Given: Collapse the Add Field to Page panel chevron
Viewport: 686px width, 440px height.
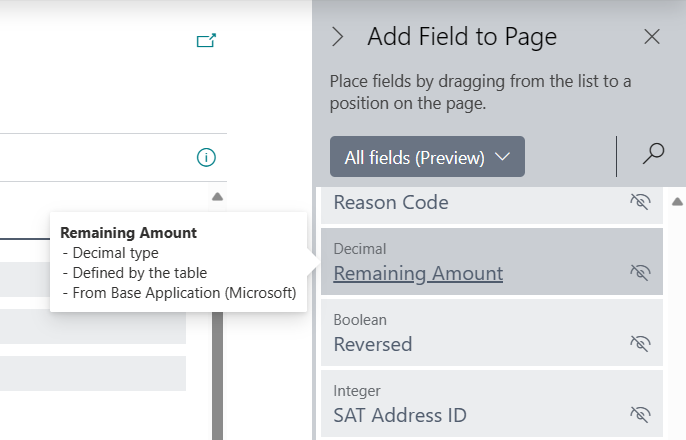Looking at the screenshot, I should 338,37.
